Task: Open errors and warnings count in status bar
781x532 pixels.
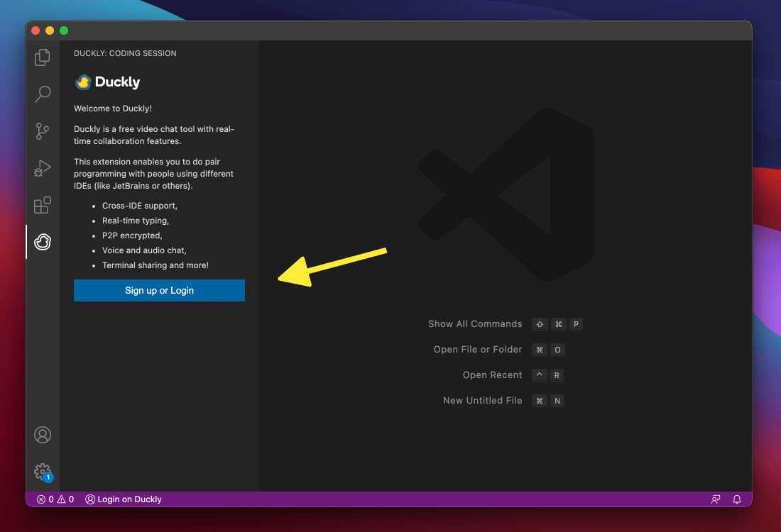Action: 55,499
